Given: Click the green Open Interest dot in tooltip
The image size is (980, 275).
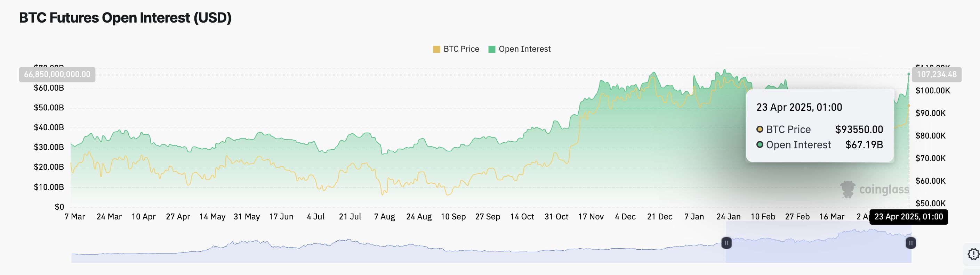Looking at the screenshot, I should click(760, 145).
